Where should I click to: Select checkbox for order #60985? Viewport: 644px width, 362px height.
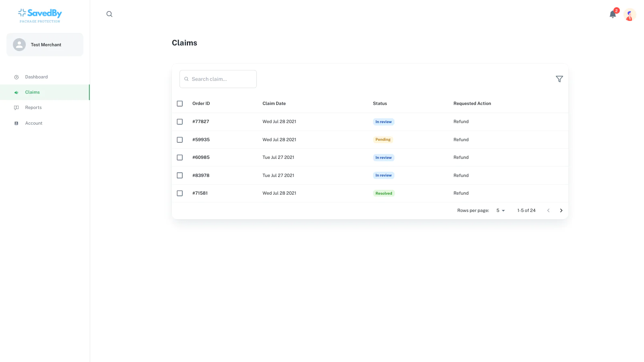click(180, 158)
